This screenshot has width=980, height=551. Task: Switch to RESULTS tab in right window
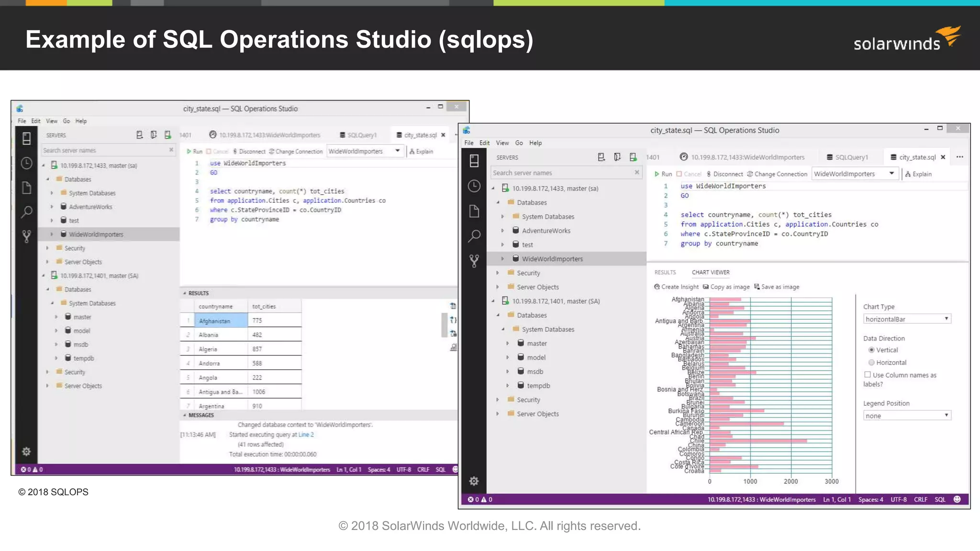pyautogui.click(x=665, y=272)
